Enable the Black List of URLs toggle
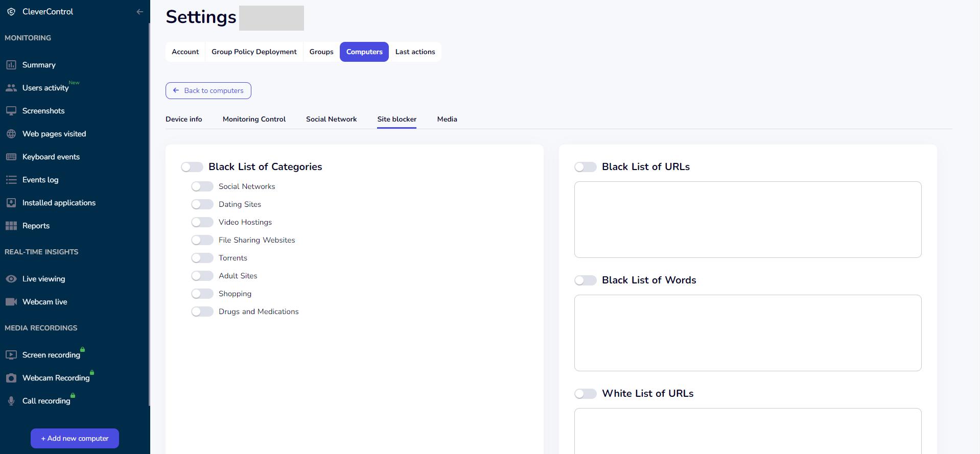 (586, 167)
